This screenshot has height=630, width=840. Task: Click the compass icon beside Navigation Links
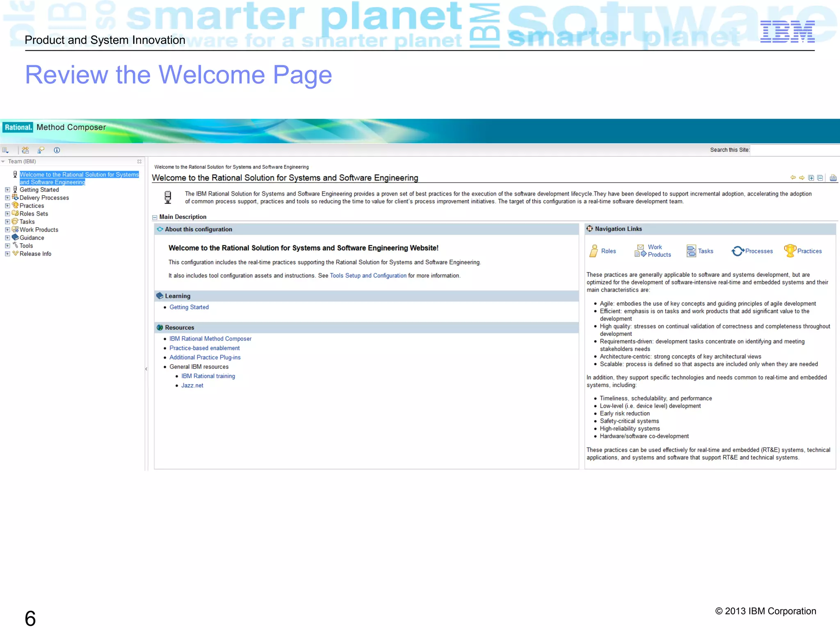point(589,228)
